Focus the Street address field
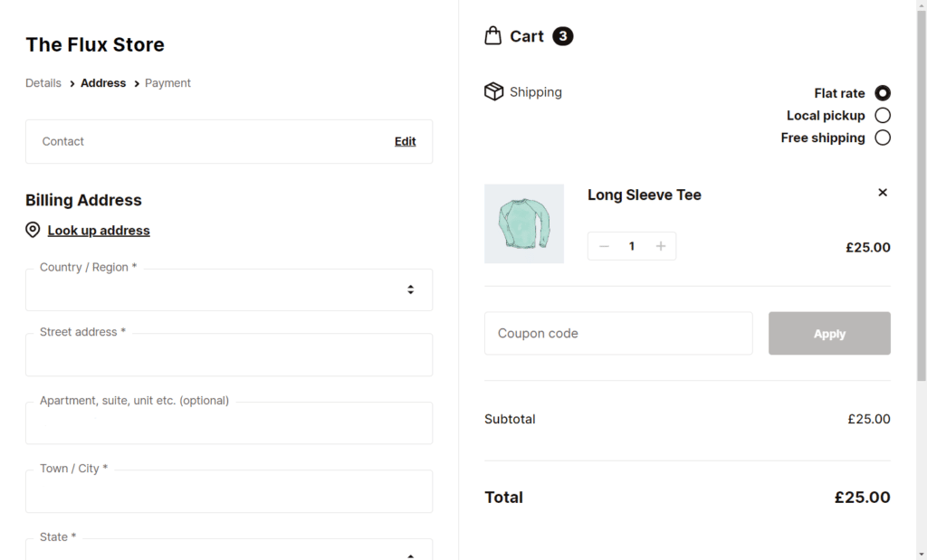Screen dimensions: 927x560 pyautogui.click(x=229, y=356)
